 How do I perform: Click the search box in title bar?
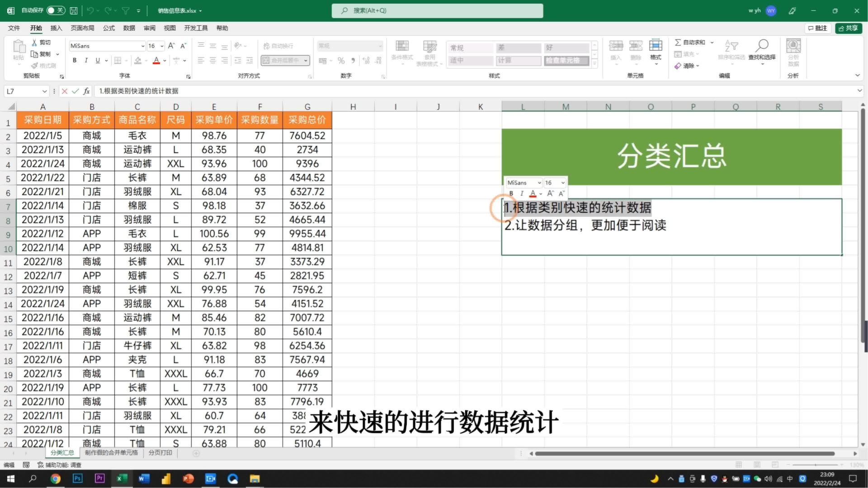pyautogui.click(x=437, y=10)
